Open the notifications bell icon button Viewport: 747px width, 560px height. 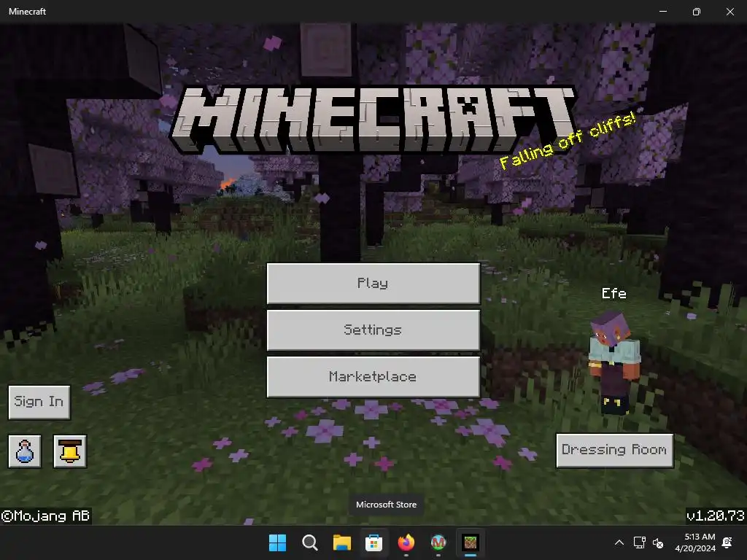[69, 451]
